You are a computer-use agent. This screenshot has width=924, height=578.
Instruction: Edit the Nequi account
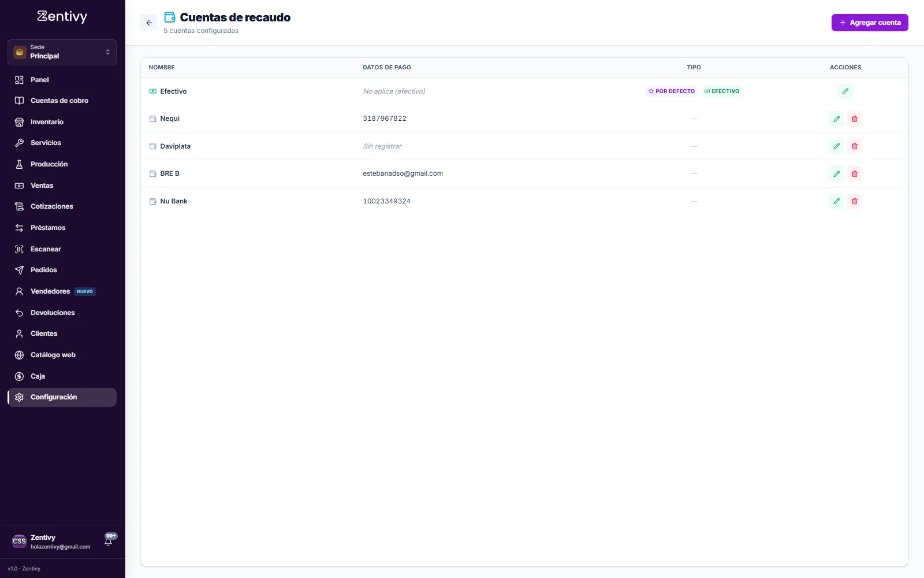(836, 119)
